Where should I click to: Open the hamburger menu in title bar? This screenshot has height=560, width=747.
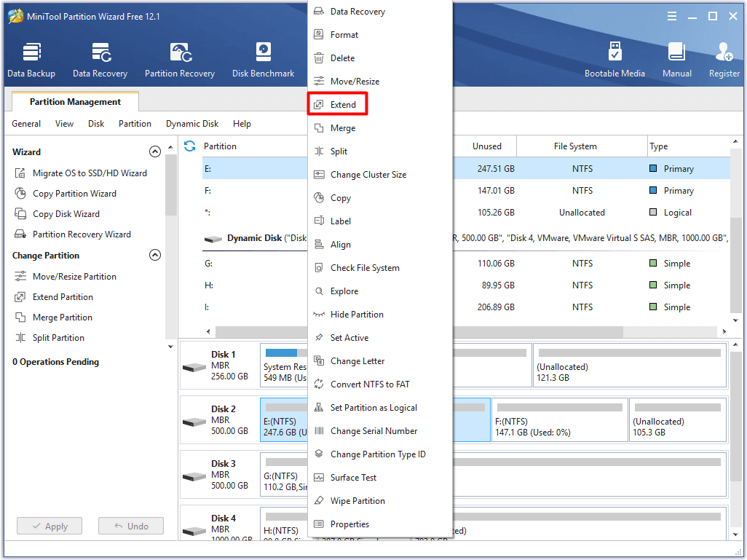tap(672, 16)
